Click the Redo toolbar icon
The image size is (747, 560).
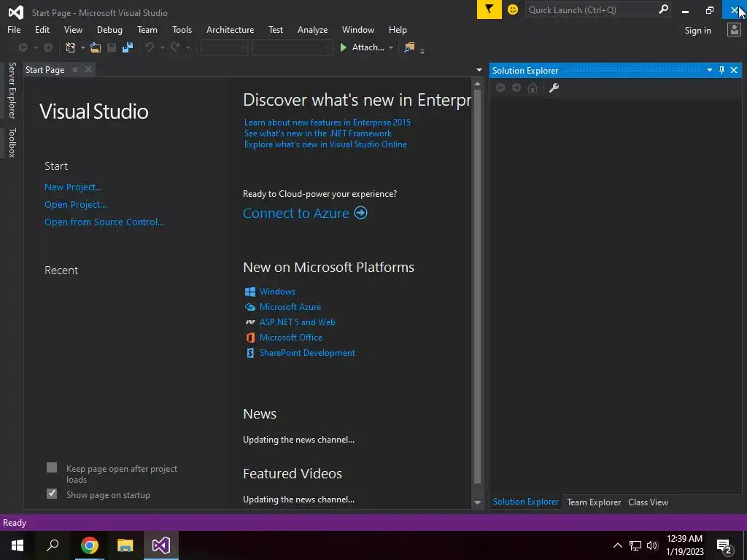tap(175, 47)
